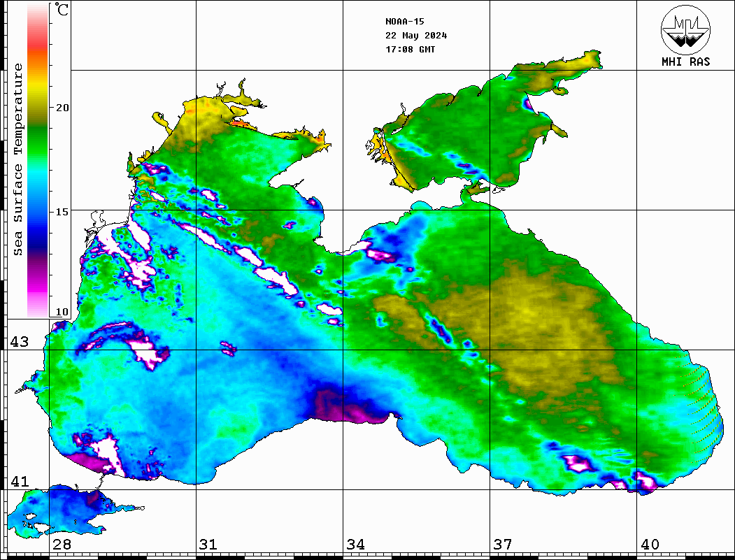
Task: Click latitude label 41
Action: tap(20, 481)
